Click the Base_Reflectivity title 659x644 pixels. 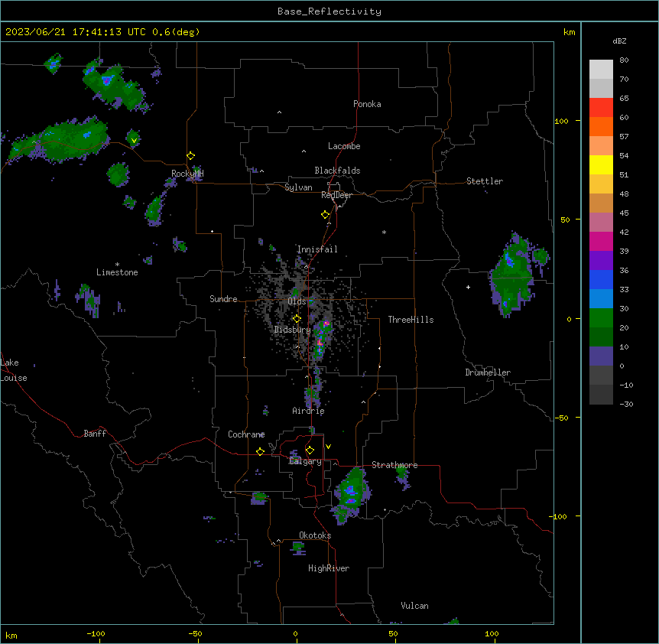point(329,11)
